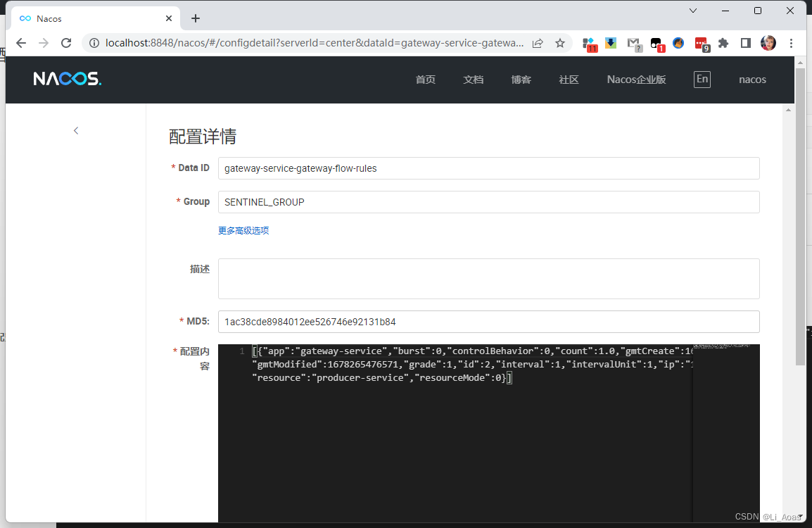Image resolution: width=812 pixels, height=528 pixels.
Task: Click the MD5 value field
Action: click(488, 322)
